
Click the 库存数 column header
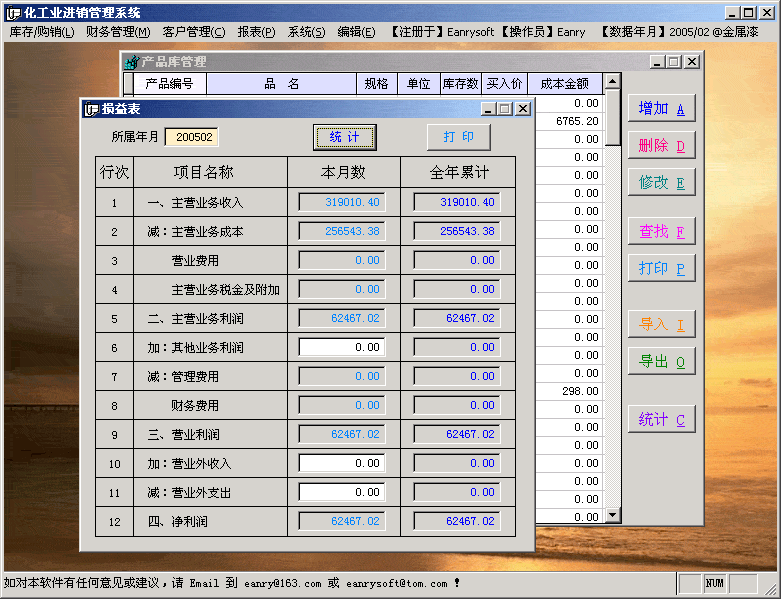point(461,84)
